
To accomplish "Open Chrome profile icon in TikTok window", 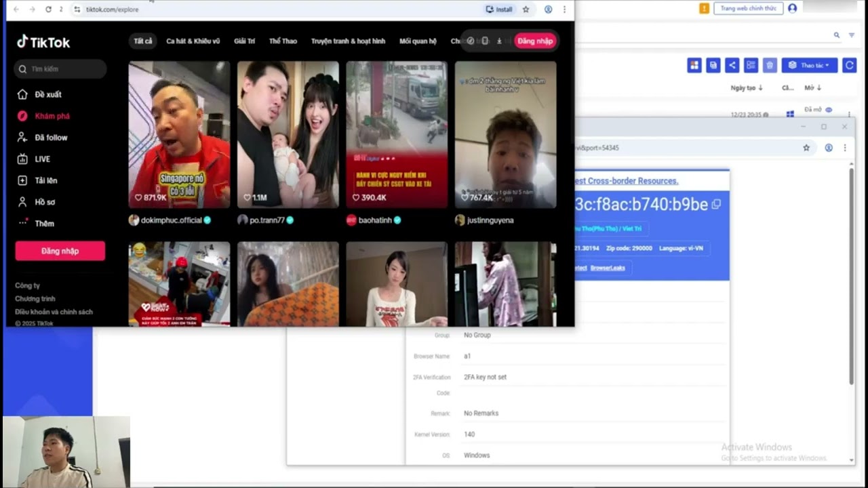I will click(548, 9).
